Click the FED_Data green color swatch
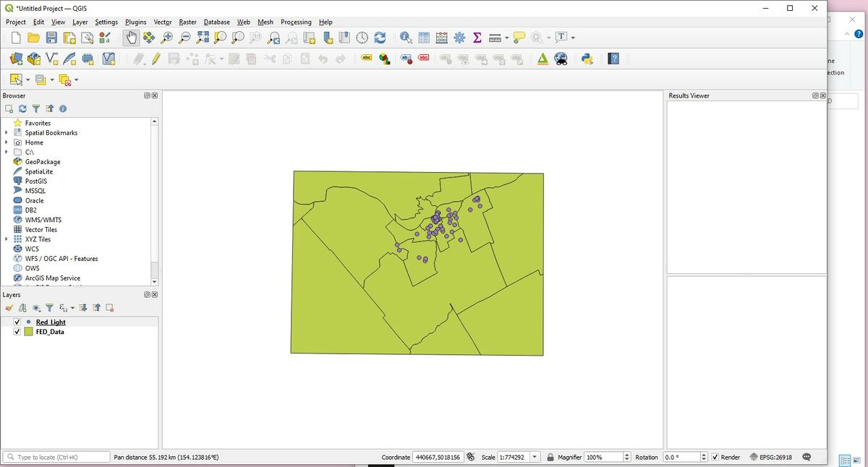 (28, 332)
